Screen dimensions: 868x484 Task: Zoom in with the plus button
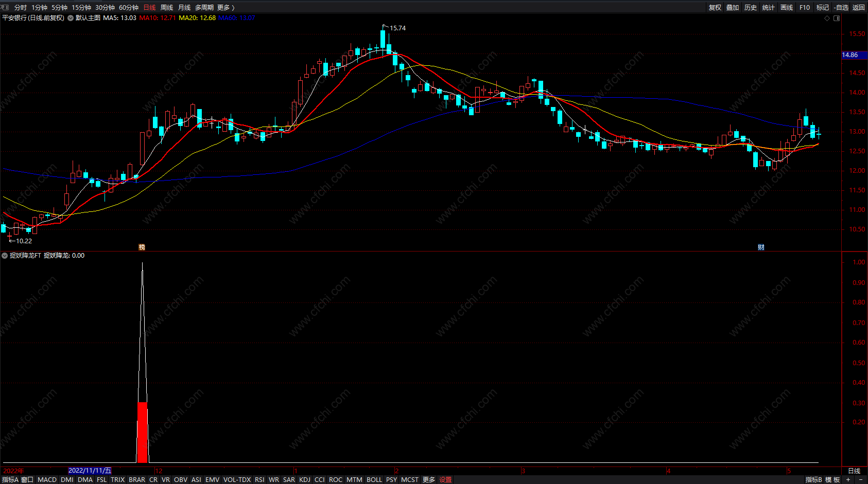[x=848, y=480]
